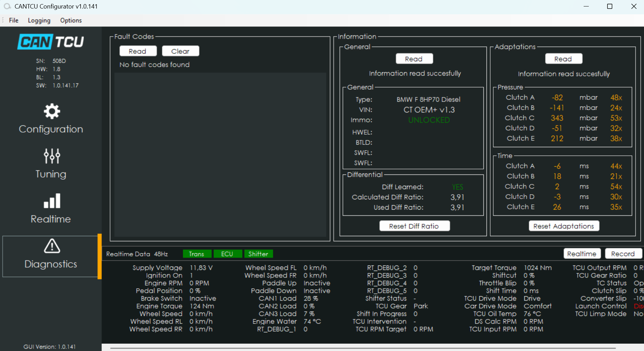This screenshot has width=644, height=351.
Task: Toggle the ECU realtime data filter
Action: [x=227, y=254]
